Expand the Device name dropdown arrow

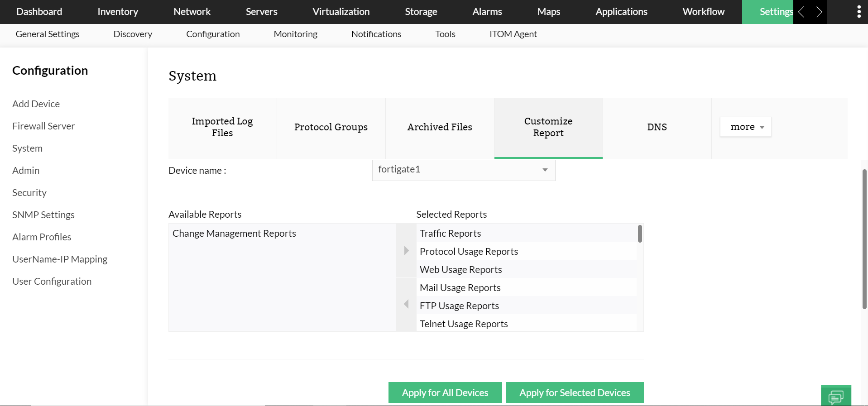click(x=545, y=170)
